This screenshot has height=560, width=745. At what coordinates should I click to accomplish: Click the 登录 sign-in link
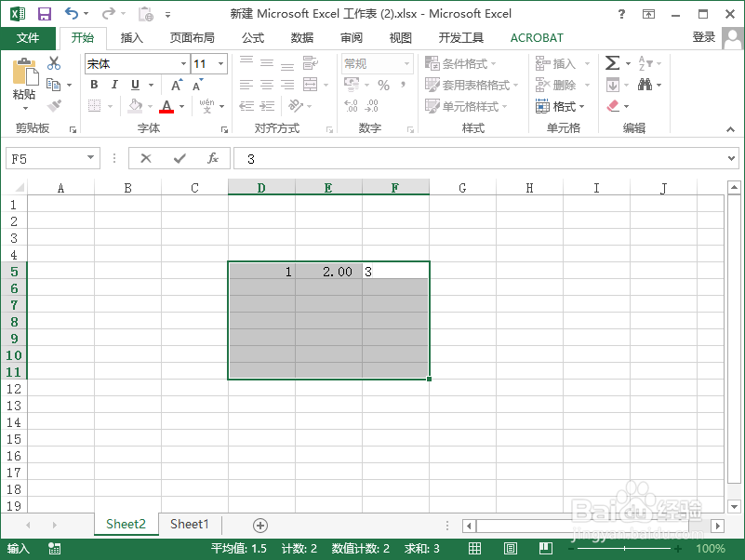point(704,38)
